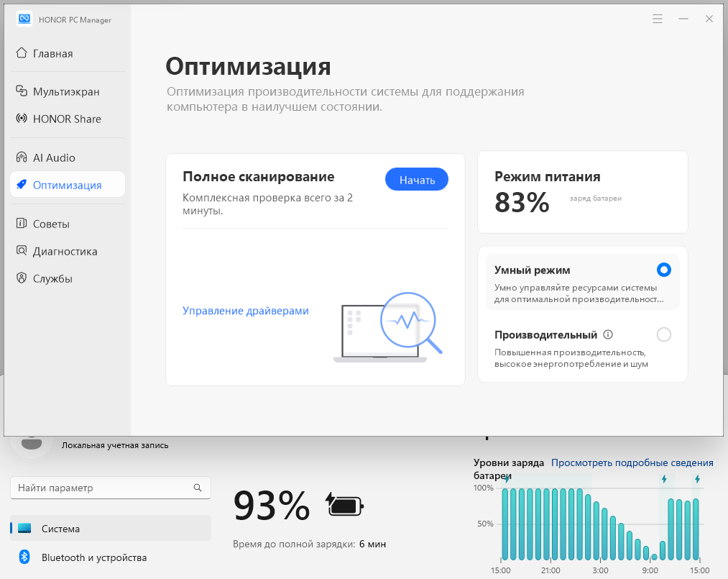Image resolution: width=728 pixels, height=579 pixels.
Task: Go to HONOR Share in sidebar
Action: click(68, 119)
